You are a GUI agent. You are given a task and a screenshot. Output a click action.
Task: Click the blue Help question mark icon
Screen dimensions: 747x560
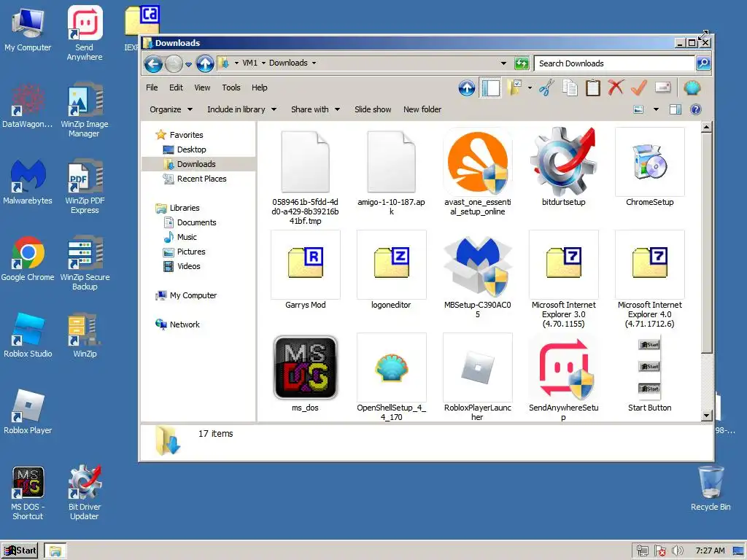(695, 109)
